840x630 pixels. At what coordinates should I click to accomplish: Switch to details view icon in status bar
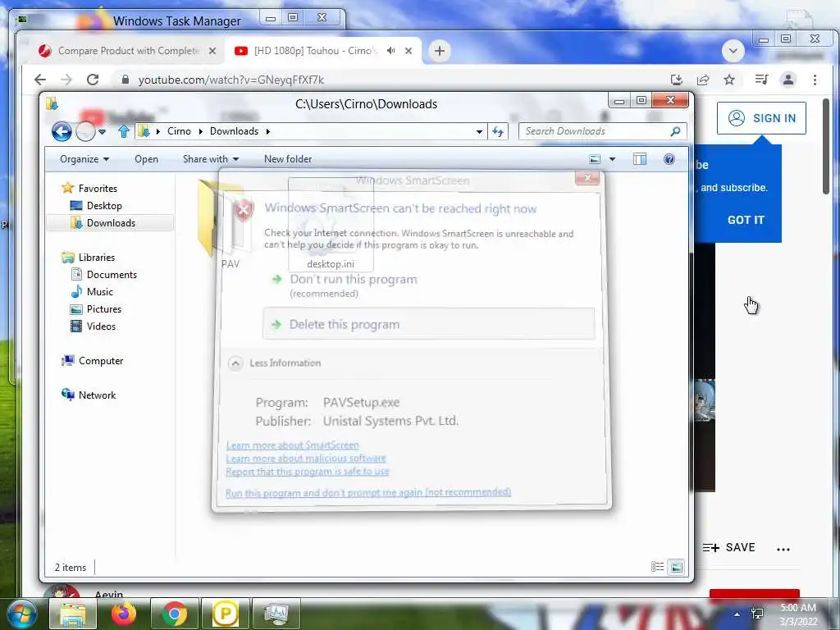[657, 567]
